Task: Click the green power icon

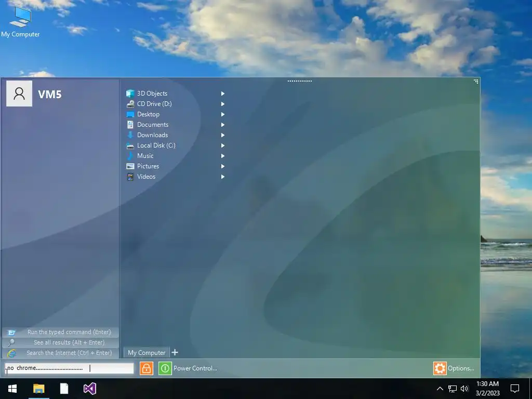Action: [x=165, y=368]
